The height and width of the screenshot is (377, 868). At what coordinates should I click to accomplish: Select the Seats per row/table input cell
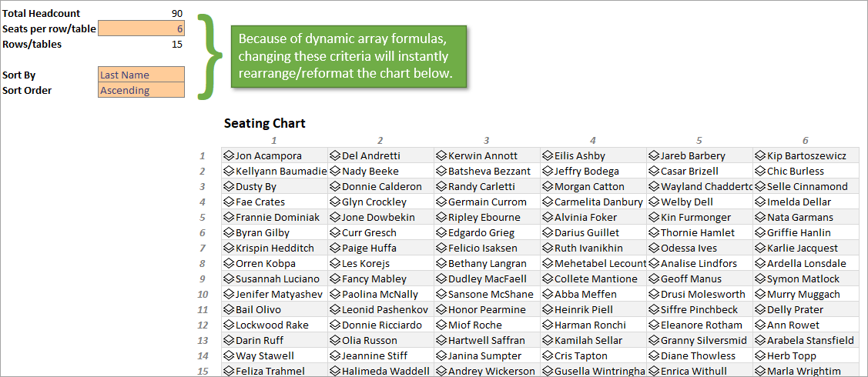142,28
